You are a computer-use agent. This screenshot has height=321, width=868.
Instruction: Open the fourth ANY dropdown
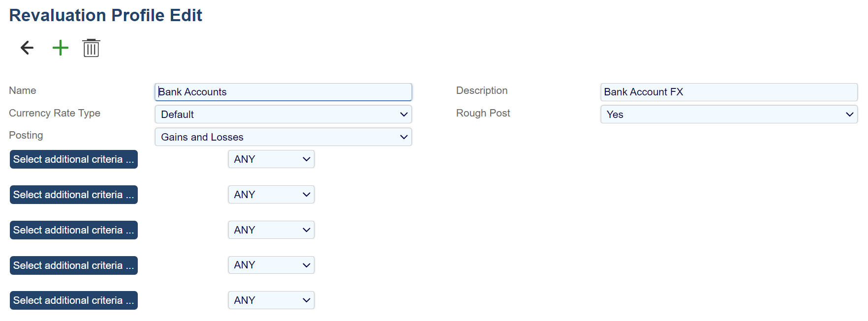[271, 265]
